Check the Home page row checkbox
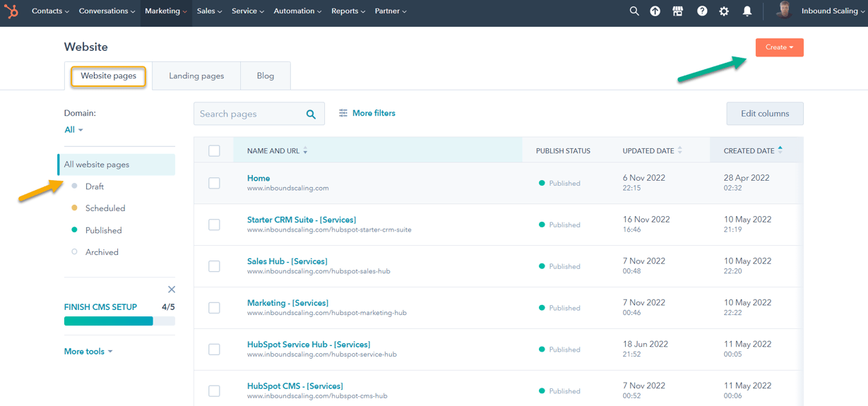 click(x=214, y=183)
